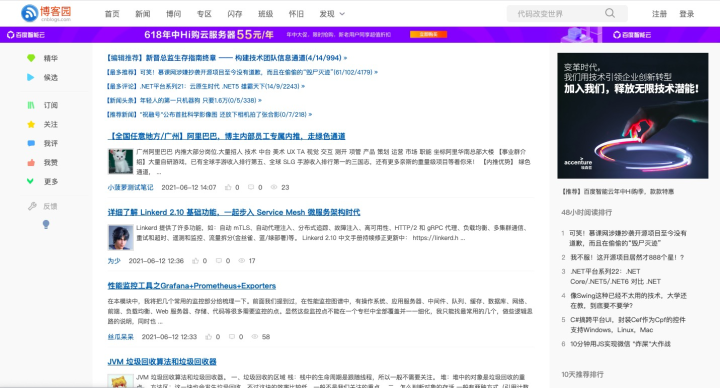Open first ranking item 慕课网涉嫌抄袭
Viewport: 720px width, 388px height.
pyautogui.click(x=628, y=238)
